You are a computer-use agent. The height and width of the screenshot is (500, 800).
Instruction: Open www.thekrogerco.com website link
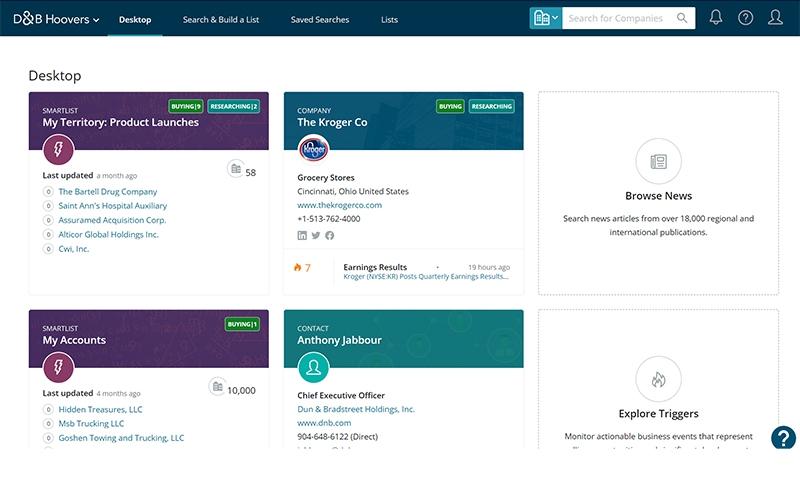(340, 205)
